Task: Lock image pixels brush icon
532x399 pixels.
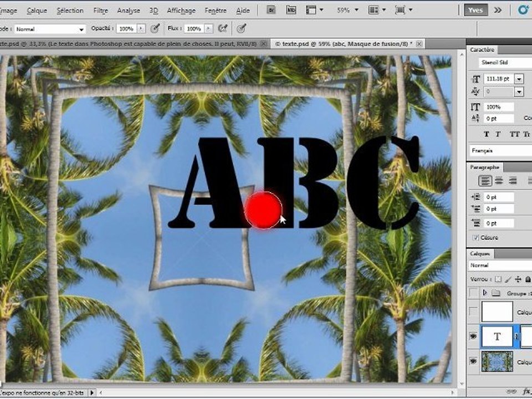Action: (x=508, y=279)
